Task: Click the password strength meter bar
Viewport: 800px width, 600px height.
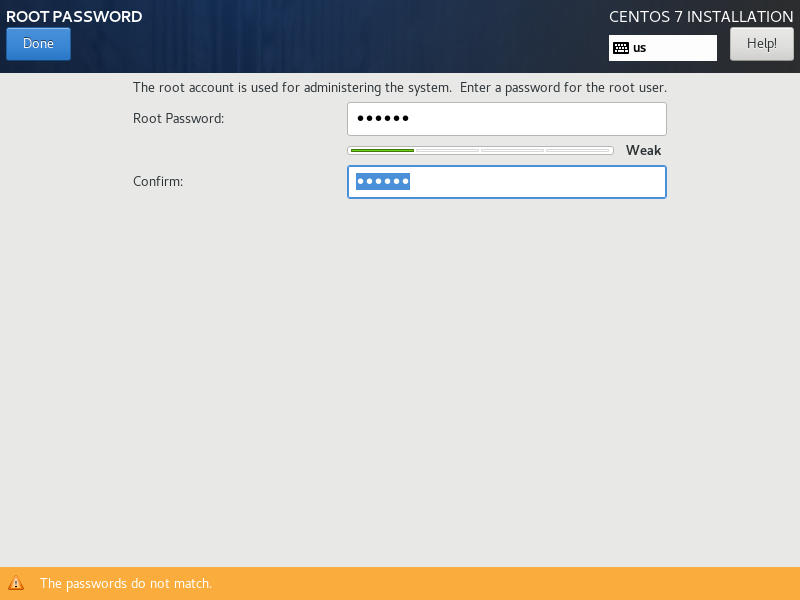Action: (480, 151)
